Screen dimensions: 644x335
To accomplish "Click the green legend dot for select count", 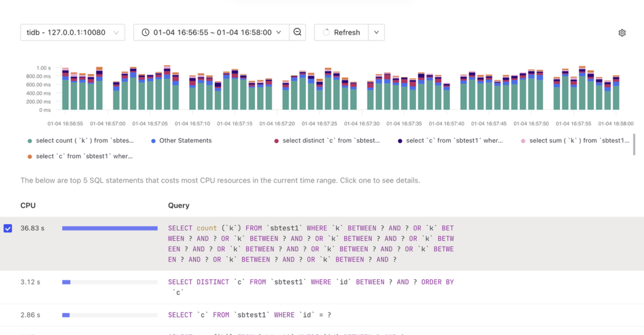I will coord(29,141).
